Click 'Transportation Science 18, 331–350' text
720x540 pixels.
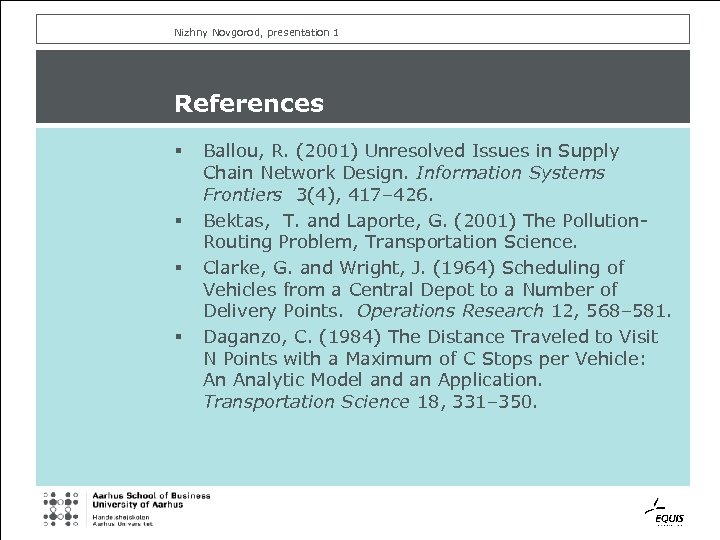tap(370, 402)
